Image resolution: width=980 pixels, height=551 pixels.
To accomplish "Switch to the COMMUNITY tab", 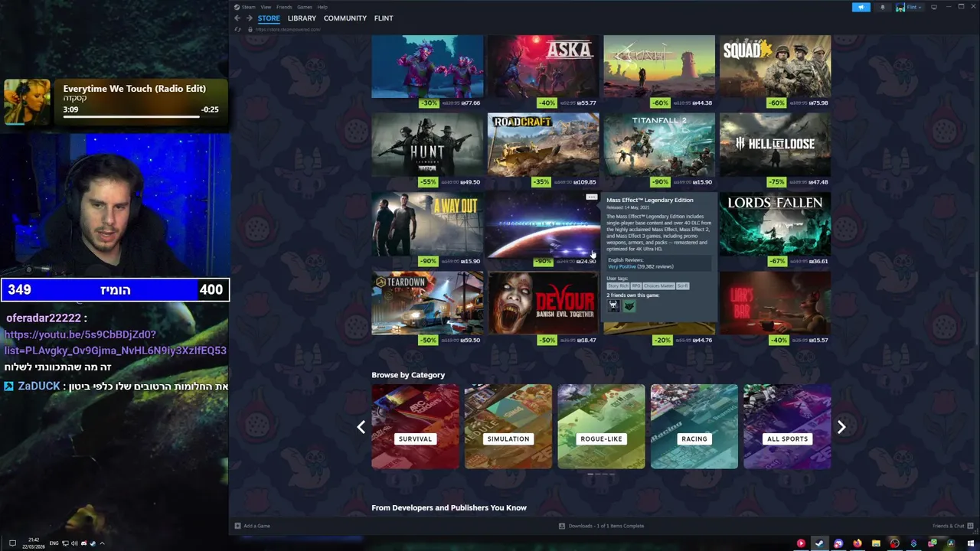I will coord(345,18).
